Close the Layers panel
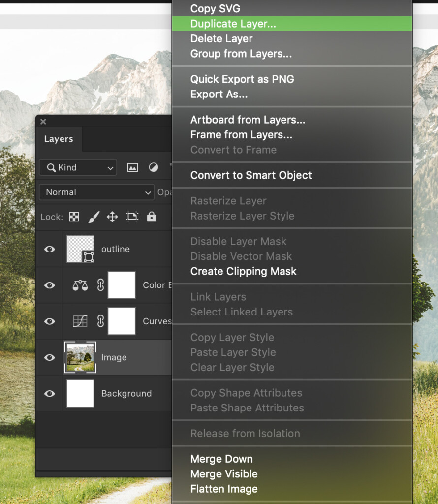This screenshot has height=504, width=438. (43, 122)
